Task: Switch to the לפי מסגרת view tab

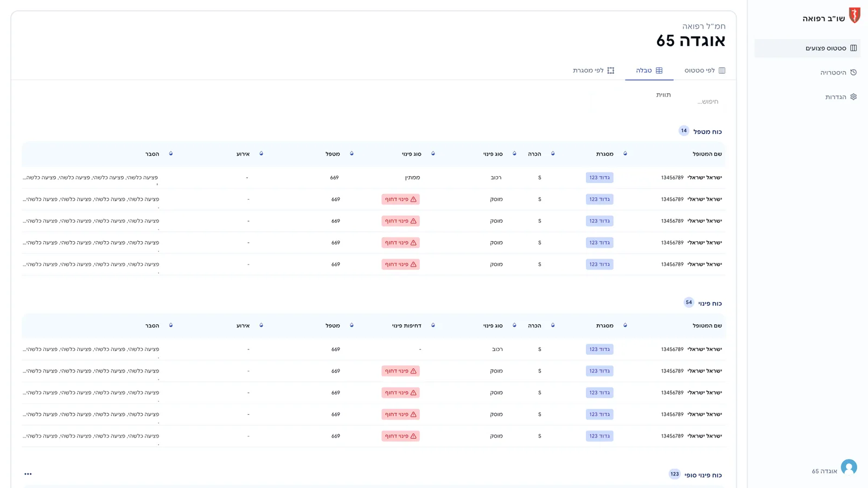Action: tap(593, 70)
